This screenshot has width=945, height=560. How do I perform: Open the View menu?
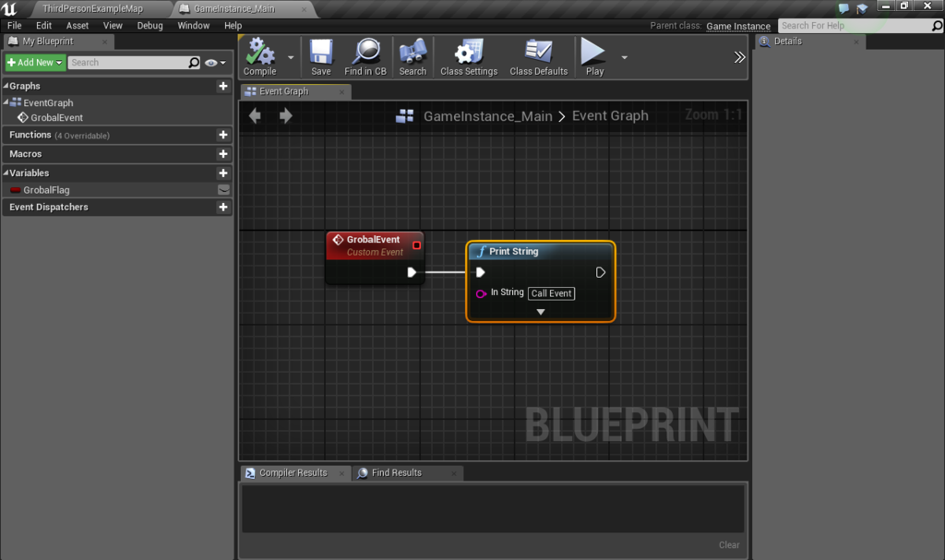[112, 25]
